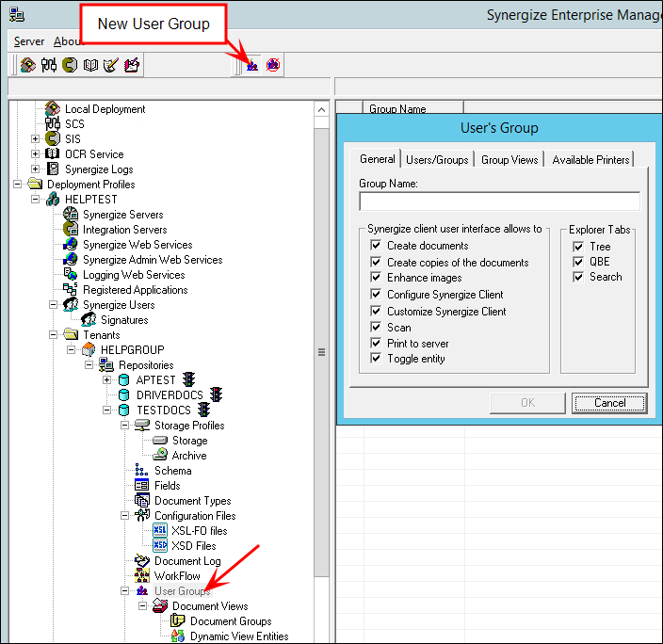The height and width of the screenshot is (644, 663).
Task: Click the WorkFlow tree icon
Action: coord(142,576)
